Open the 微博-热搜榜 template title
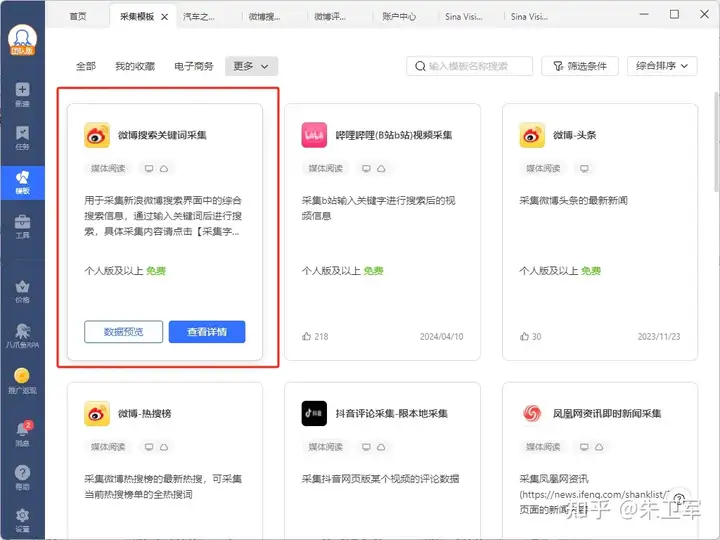This screenshot has height=540, width=720. (x=145, y=413)
